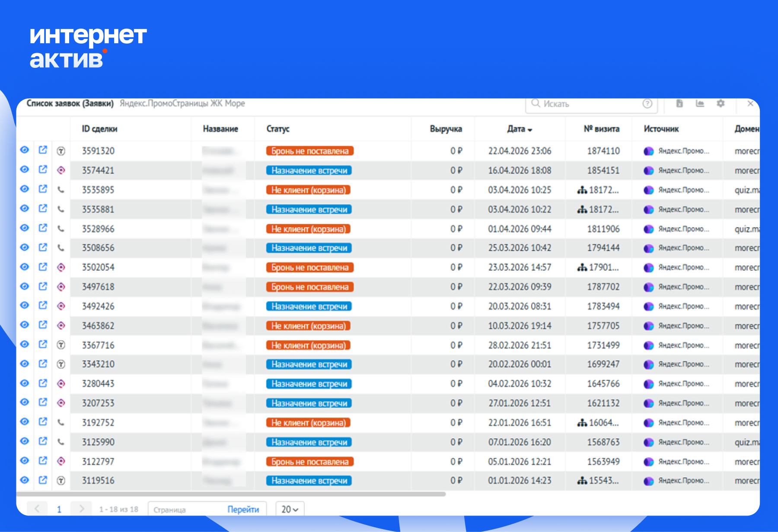View deal 3528966 with the eye icon
Screen dimensions: 778x532
click(25, 228)
